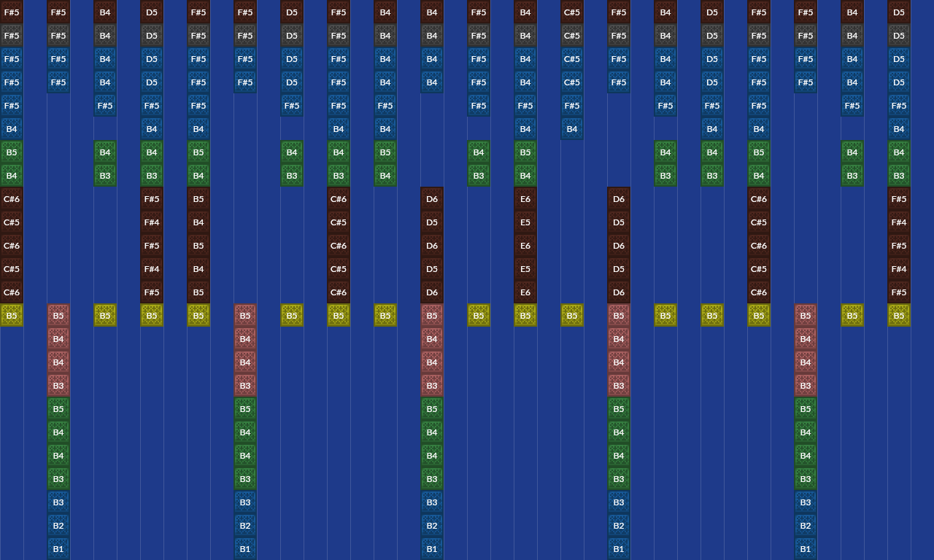Click the leftmost pink B5 block
The height and width of the screenshot is (560, 934).
click(58, 316)
